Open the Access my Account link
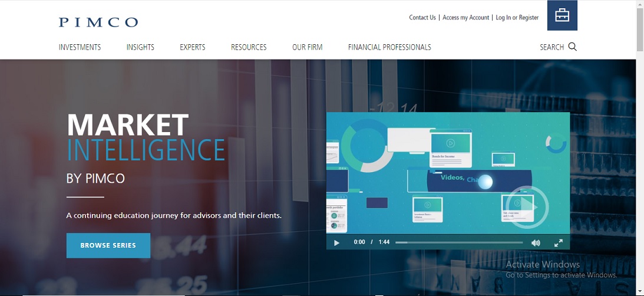Viewport: 644px width, 296px height. point(465,18)
